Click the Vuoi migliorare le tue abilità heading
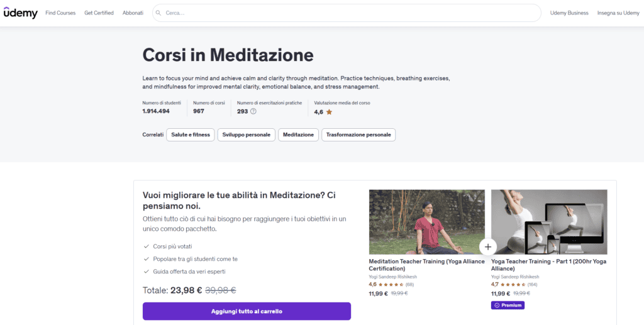Image resolution: width=644 pixels, height=325 pixels. pyautogui.click(x=240, y=201)
